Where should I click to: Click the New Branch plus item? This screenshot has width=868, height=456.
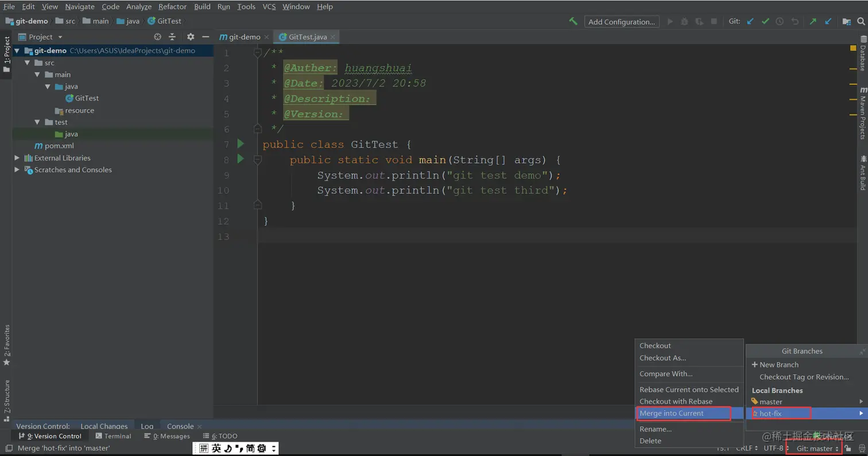[775, 365]
